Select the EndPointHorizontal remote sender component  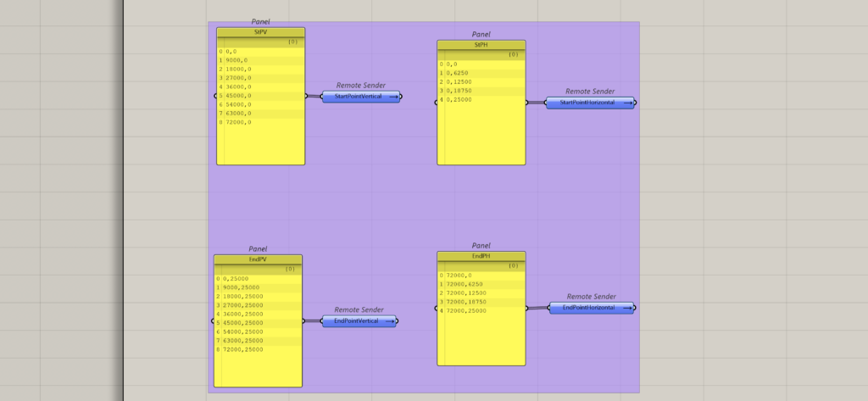tap(585, 308)
